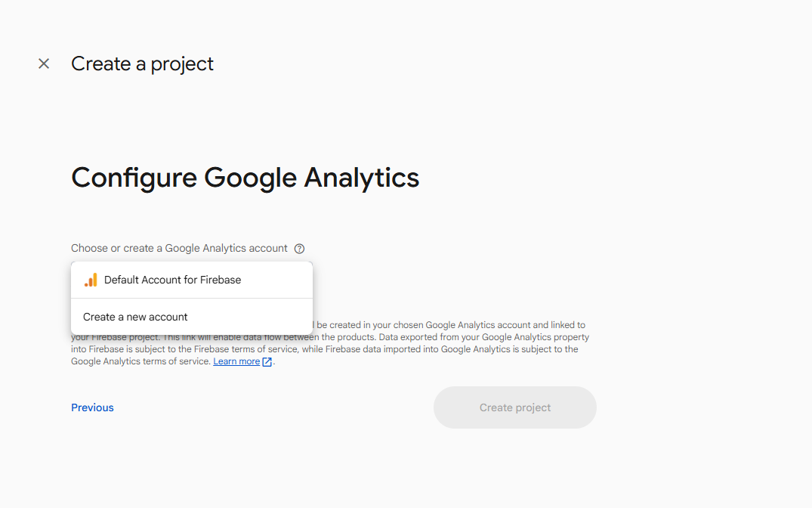The width and height of the screenshot is (812, 508).
Task: Click the orange Analytics logo beside Default Account
Action: coord(91,279)
